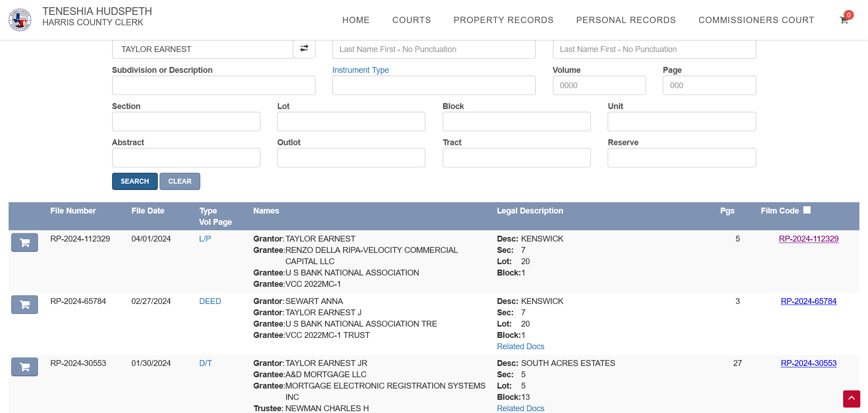Open film code link RP-2024-30553
Image resolution: width=868 pixels, height=413 pixels.
click(808, 363)
